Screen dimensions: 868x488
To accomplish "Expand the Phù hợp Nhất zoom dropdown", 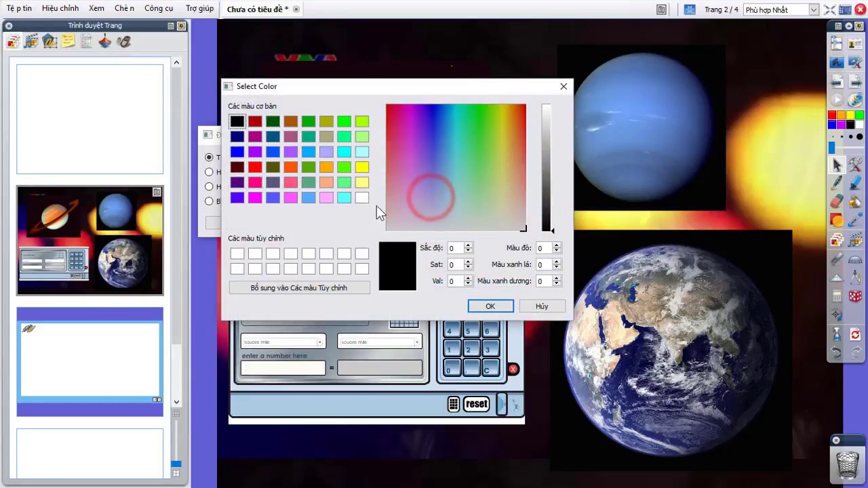I will click(813, 10).
